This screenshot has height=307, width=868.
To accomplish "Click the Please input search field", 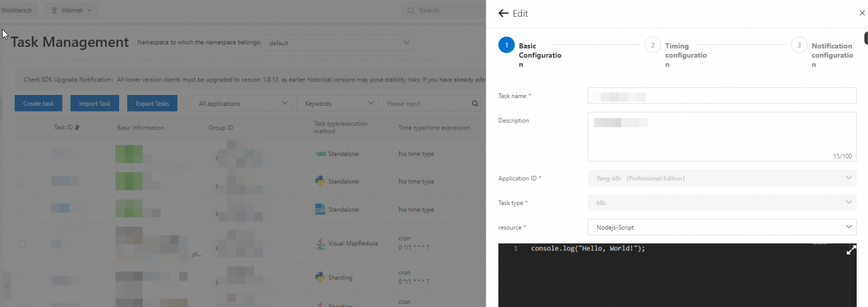I will coord(425,104).
